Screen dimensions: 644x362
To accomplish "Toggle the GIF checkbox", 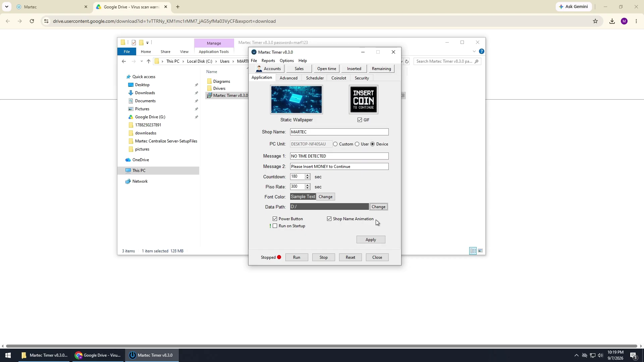I will pos(360,120).
